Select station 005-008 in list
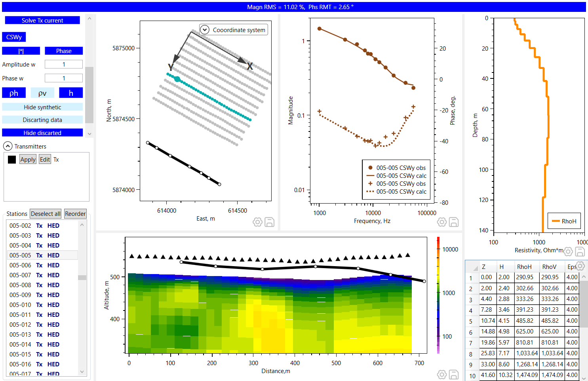The width and height of the screenshot is (588, 381). (x=42, y=285)
